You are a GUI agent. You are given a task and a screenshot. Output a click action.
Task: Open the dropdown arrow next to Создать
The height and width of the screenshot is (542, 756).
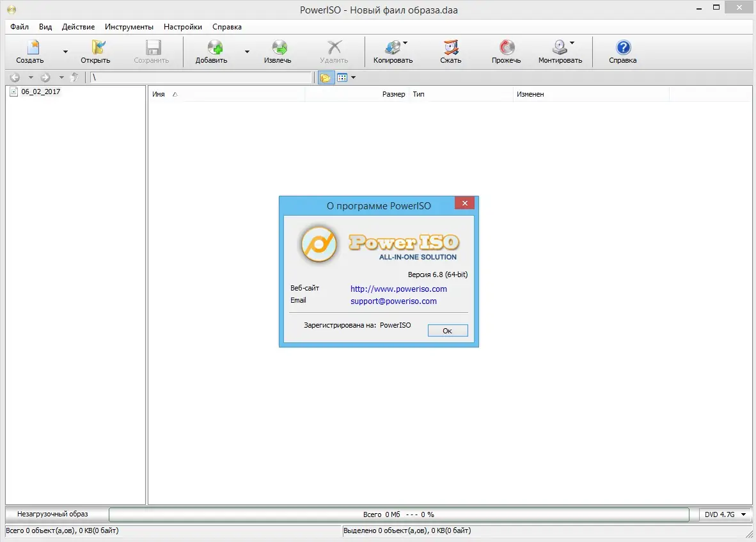(66, 52)
